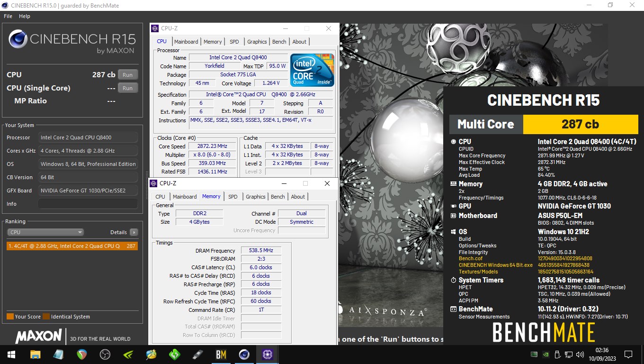644x364 pixels.
Task: Open the USB drive taskbar icon
Action: click(198, 354)
